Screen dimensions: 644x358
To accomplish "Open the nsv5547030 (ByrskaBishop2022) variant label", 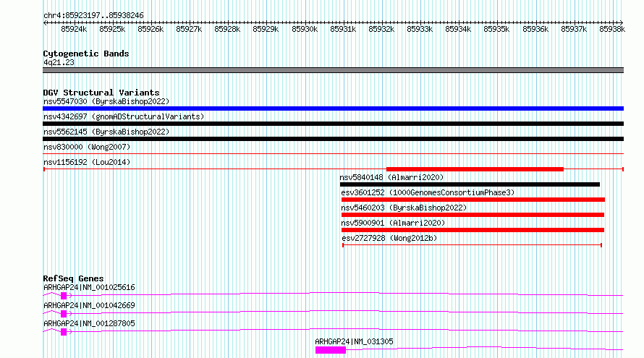I will click(106, 101).
